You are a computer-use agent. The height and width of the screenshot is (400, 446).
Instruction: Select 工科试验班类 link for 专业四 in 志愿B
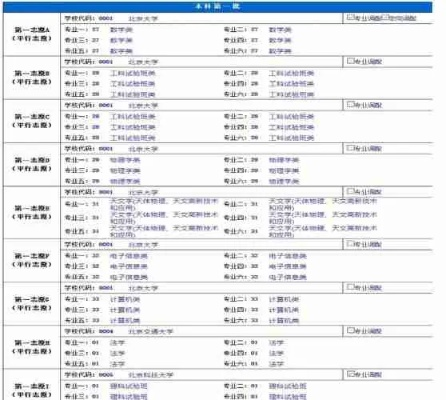(x=291, y=84)
